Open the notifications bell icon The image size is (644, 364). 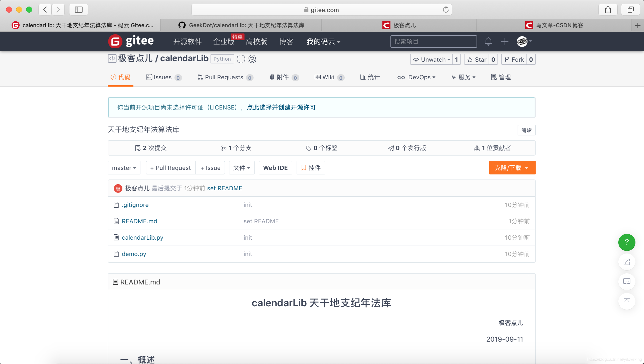pyautogui.click(x=488, y=42)
